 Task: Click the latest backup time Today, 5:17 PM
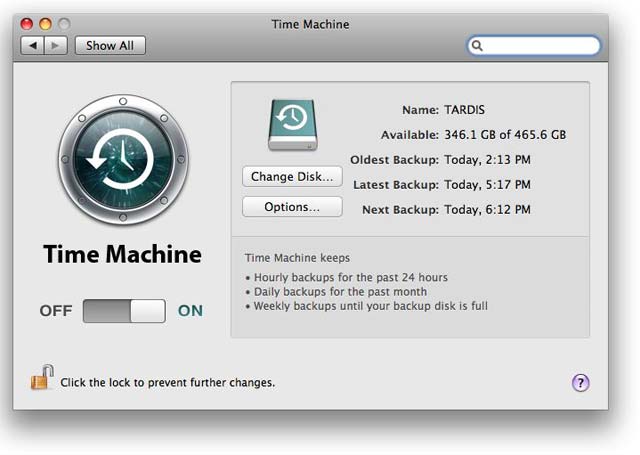point(487,184)
